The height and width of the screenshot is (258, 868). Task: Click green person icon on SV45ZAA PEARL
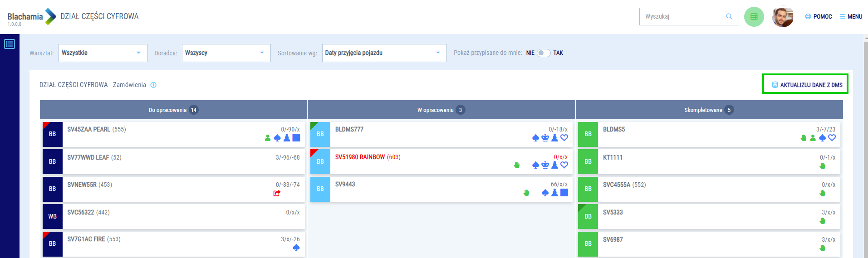point(268,138)
